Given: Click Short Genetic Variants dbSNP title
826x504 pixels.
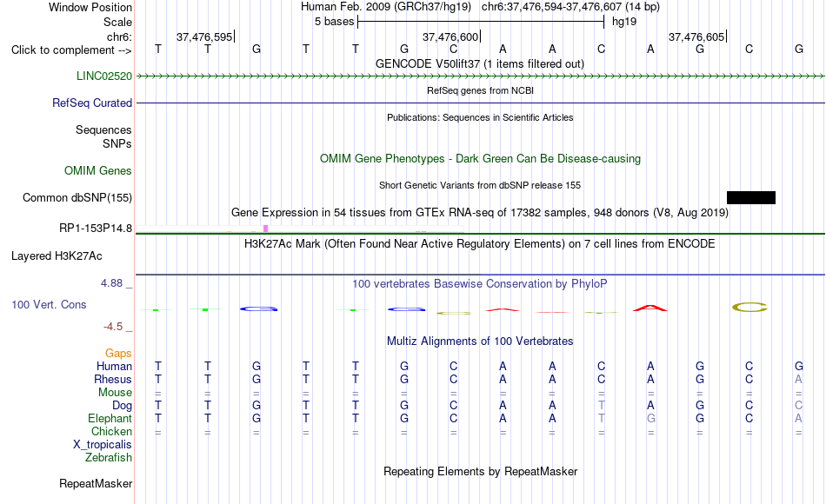Looking at the screenshot, I should click(x=480, y=185).
